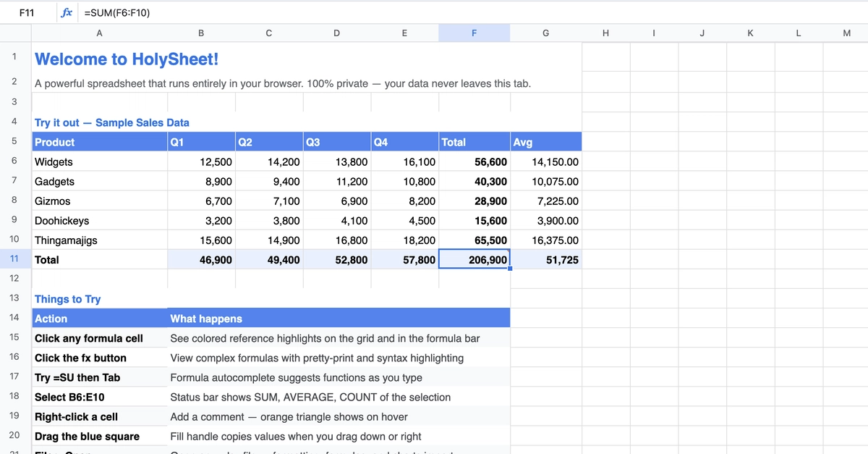Image resolution: width=868 pixels, height=454 pixels.
Task: Click the average total cell 51,725
Action: pyautogui.click(x=545, y=259)
